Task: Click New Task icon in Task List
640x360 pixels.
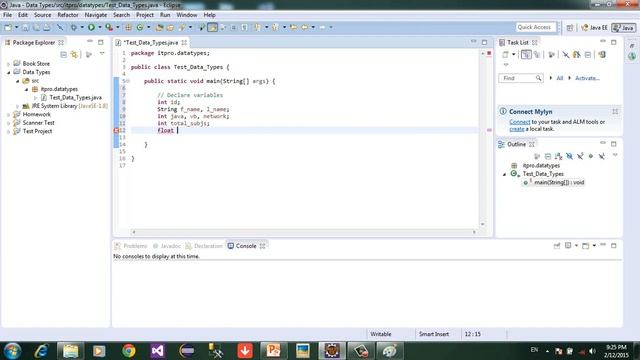Action: (x=505, y=55)
